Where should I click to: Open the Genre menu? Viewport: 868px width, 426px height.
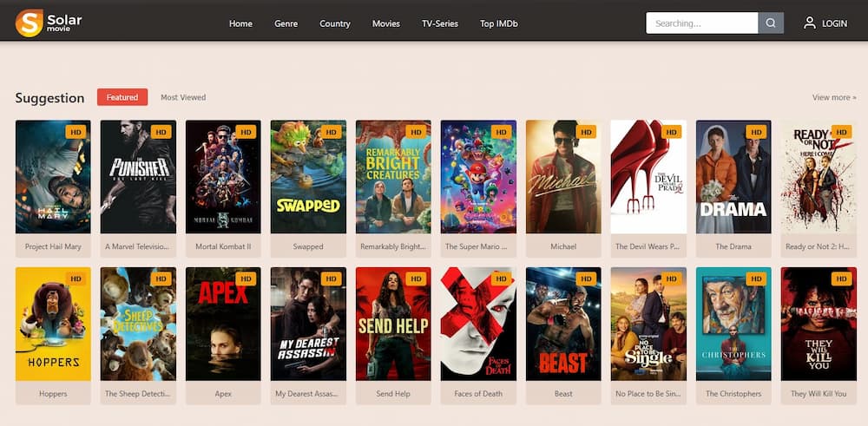coord(286,23)
